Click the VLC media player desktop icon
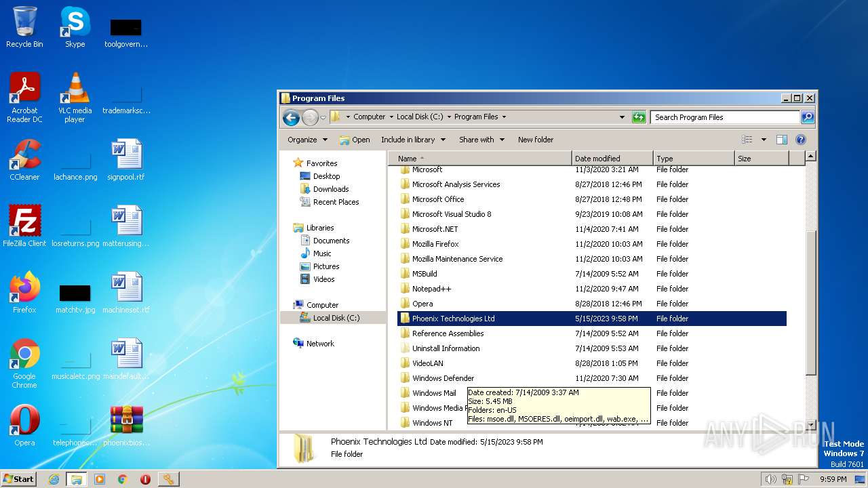This screenshot has width=868, height=488. pyautogui.click(x=75, y=98)
